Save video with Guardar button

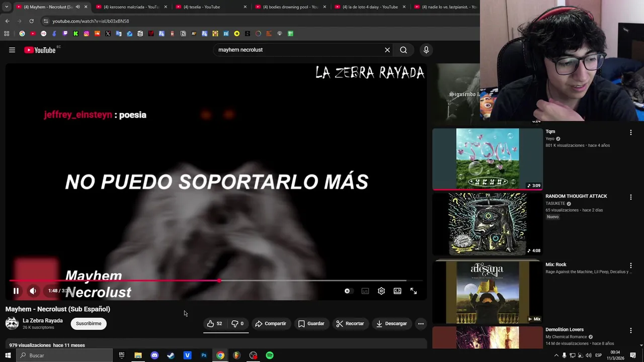pyautogui.click(x=311, y=323)
